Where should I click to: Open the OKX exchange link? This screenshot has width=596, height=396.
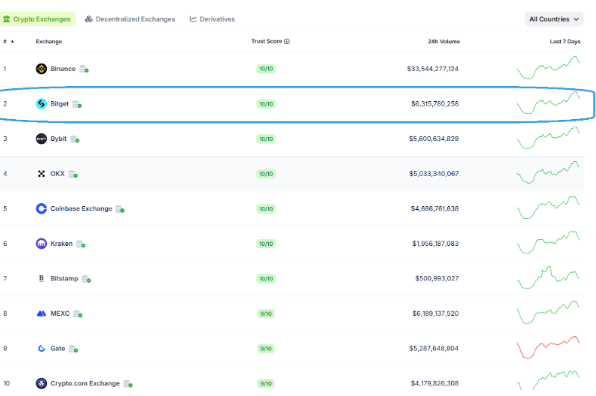click(57, 174)
